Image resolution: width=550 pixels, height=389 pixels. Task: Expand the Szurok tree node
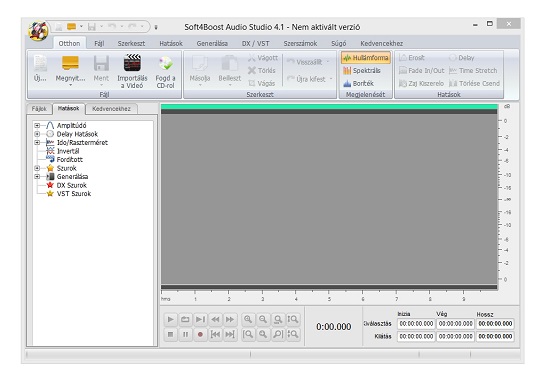tap(37, 168)
